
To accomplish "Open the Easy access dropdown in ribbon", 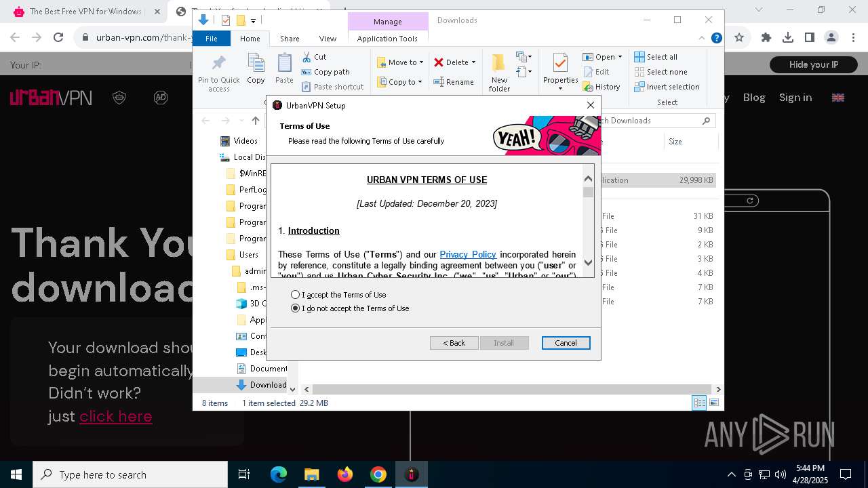I will point(524,70).
